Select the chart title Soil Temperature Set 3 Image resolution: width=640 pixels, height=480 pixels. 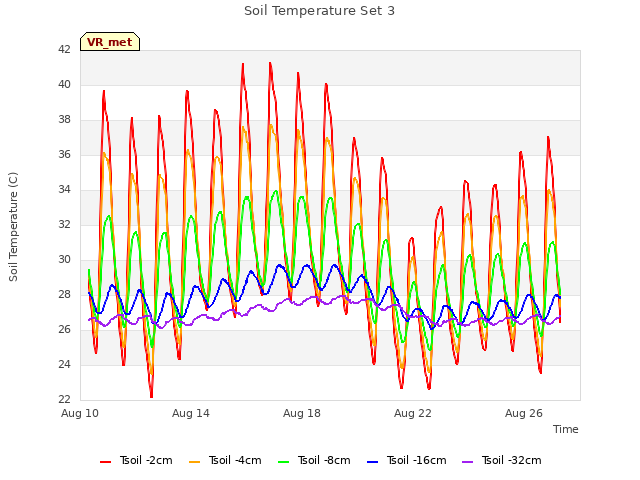click(320, 11)
